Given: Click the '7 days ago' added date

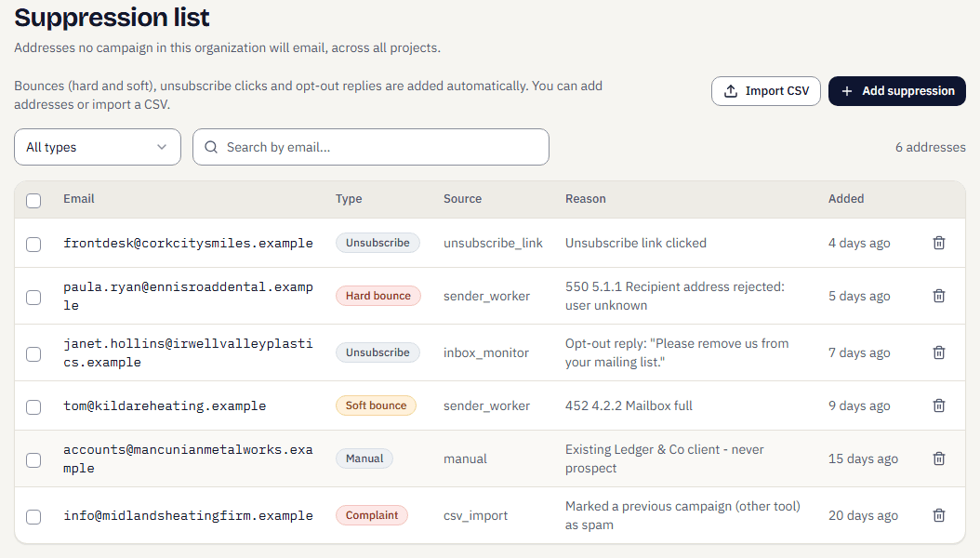Looking at the screenshot, I should 859,353.
